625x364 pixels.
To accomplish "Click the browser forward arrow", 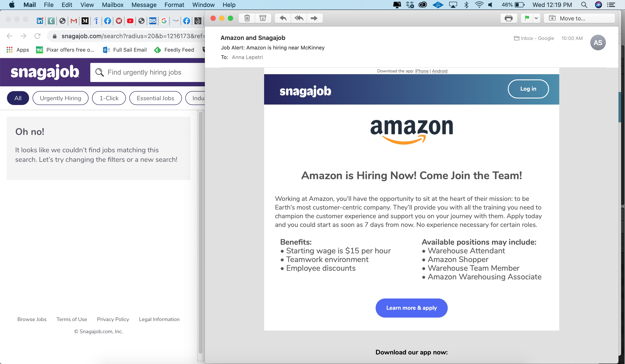I will point(23,36).
